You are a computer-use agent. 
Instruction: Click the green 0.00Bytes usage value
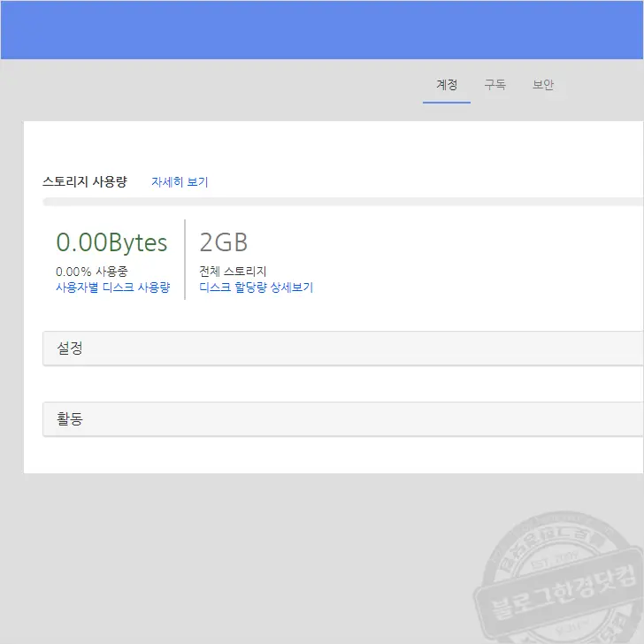coord(111,242)
